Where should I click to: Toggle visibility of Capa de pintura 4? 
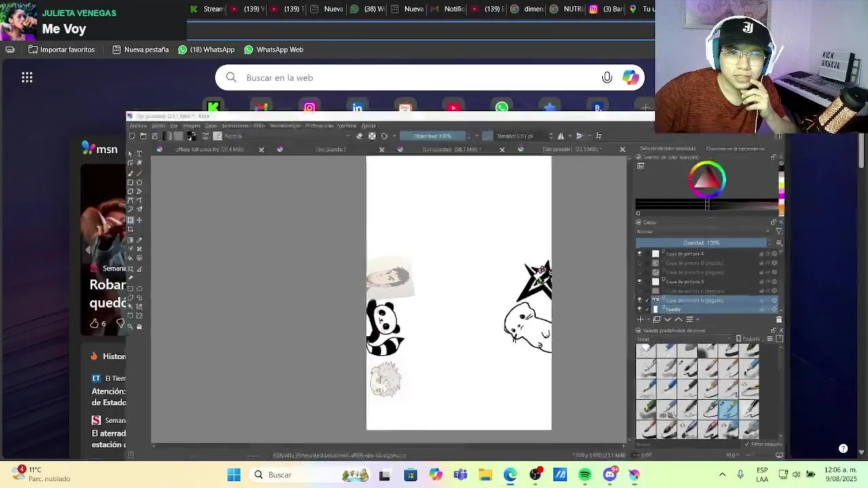[639, 253]
